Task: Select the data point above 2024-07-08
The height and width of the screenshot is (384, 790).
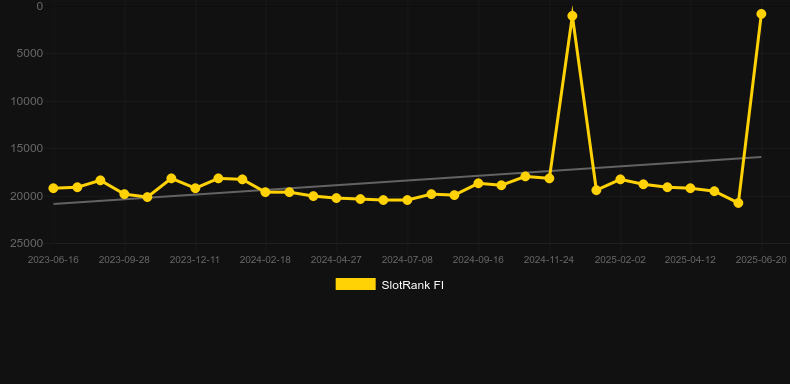Action: point(407,200)
